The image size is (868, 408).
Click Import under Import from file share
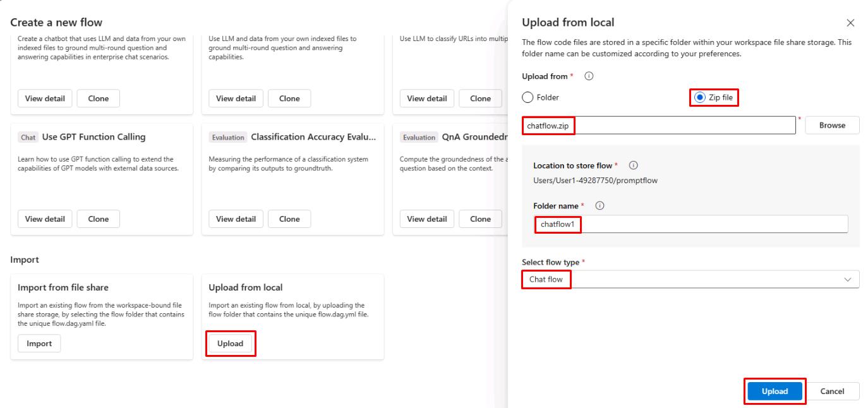[39, 344]
